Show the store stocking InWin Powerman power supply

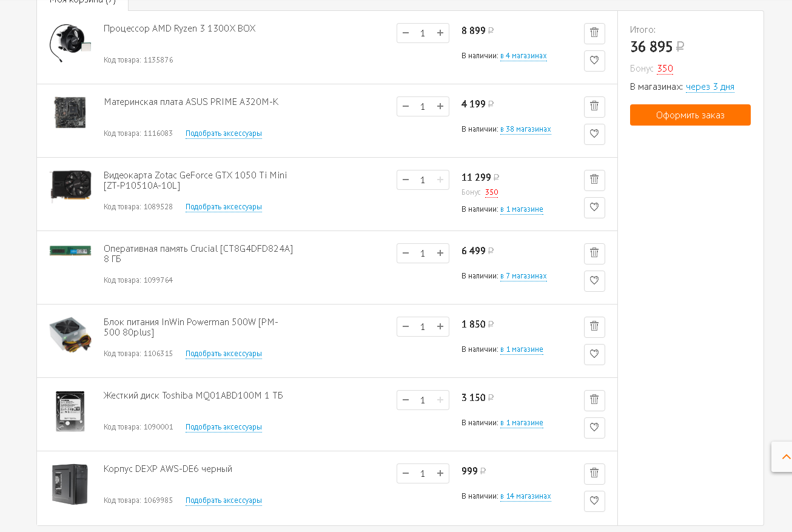tap(522, 349)
